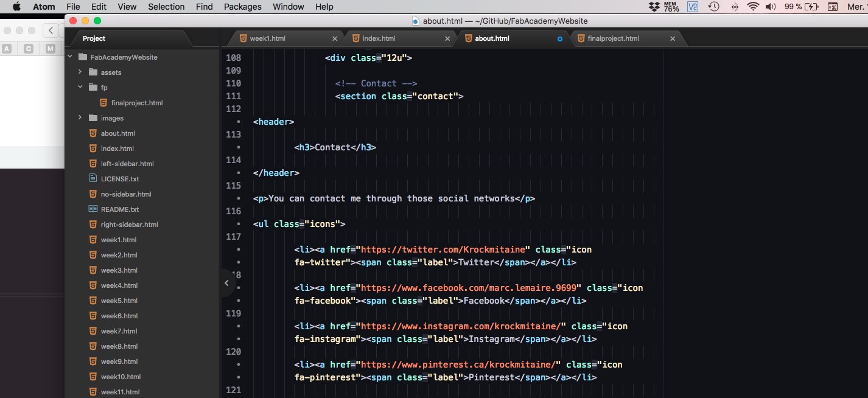
Task: Click the Time Machine menu bar icon
Action: click(713, 7)
